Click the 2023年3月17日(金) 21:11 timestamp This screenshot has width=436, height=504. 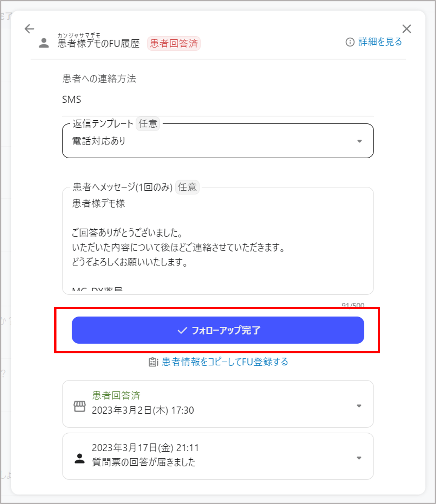(x=145, y=448)
